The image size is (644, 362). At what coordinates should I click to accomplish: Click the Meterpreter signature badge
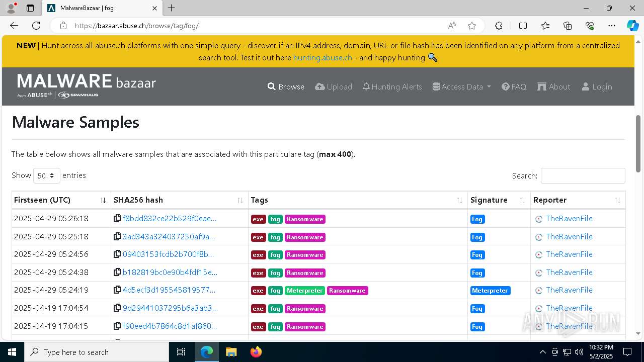pos(490,291)
